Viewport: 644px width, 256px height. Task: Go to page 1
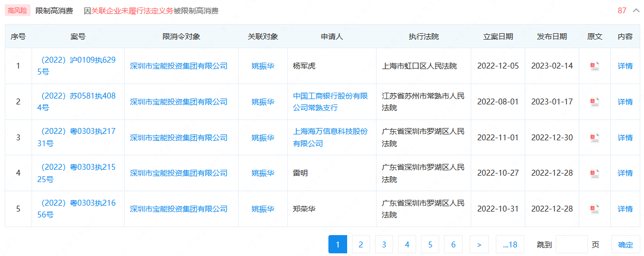[338, 244]
